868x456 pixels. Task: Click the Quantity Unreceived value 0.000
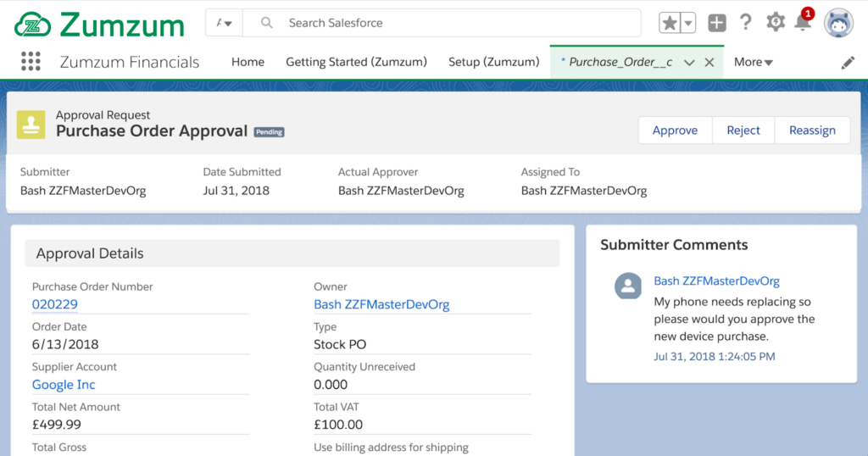[x=331, y=385]
